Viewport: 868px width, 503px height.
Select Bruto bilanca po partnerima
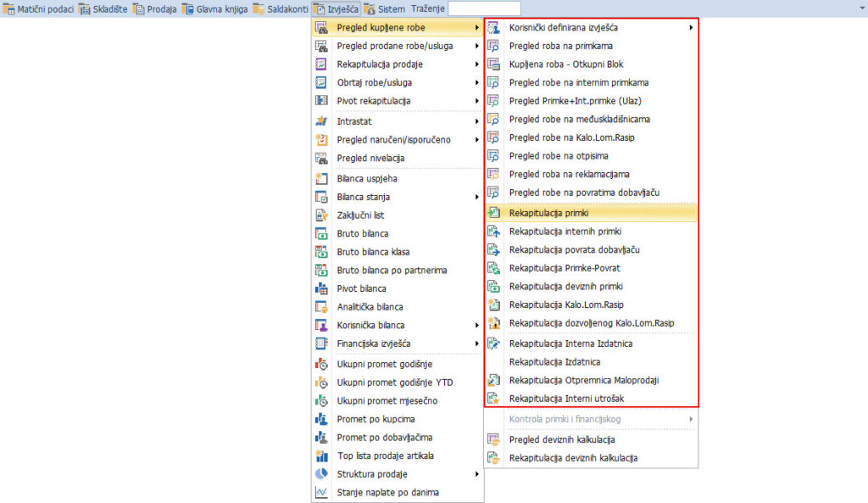392,271
